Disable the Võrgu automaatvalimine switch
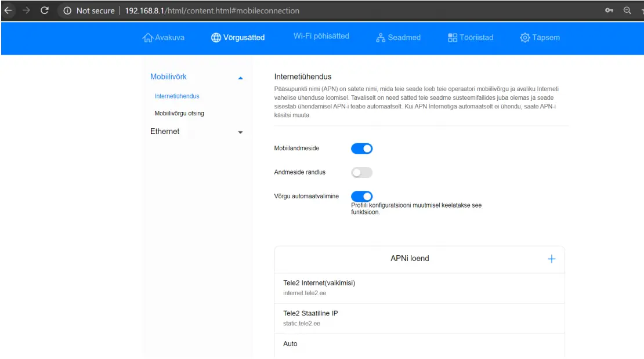644x359 pixels. 362,197
